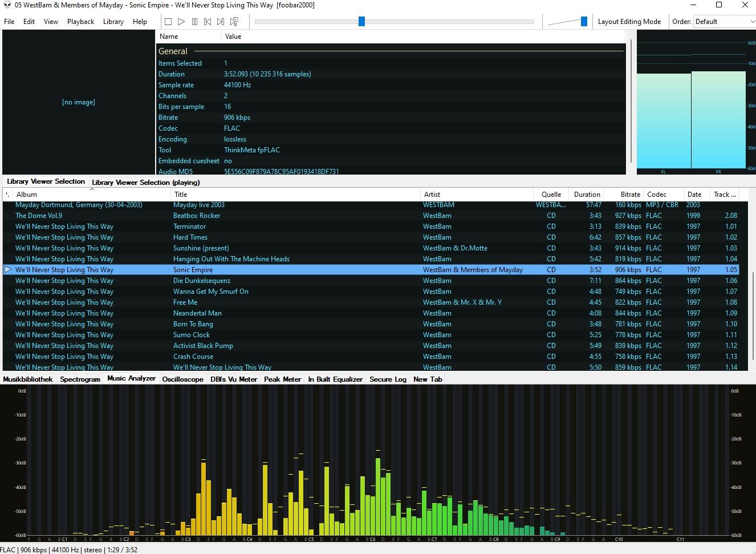
Task: Select the 'Hard Times' track
Action: [x=371, y=237]
